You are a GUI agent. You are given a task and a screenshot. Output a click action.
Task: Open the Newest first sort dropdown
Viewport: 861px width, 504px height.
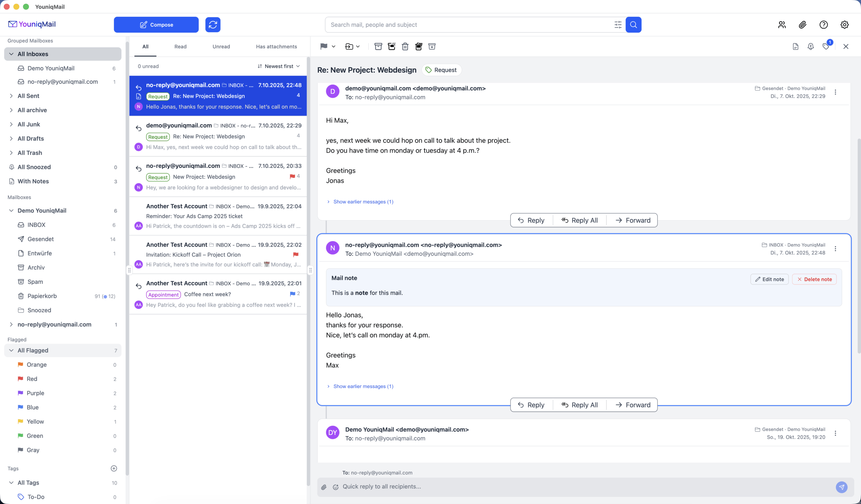coord(279,66)
